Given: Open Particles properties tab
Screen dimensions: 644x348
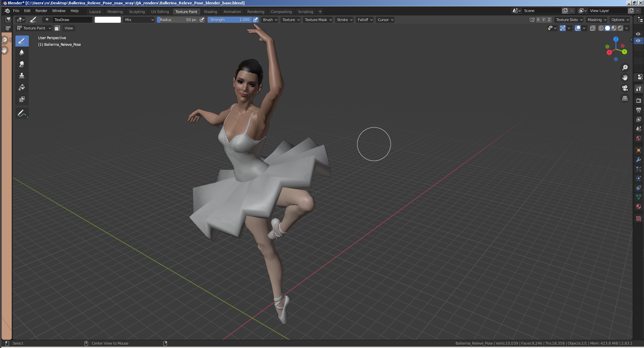Looking at the screenshot, I should coord(639,169).
